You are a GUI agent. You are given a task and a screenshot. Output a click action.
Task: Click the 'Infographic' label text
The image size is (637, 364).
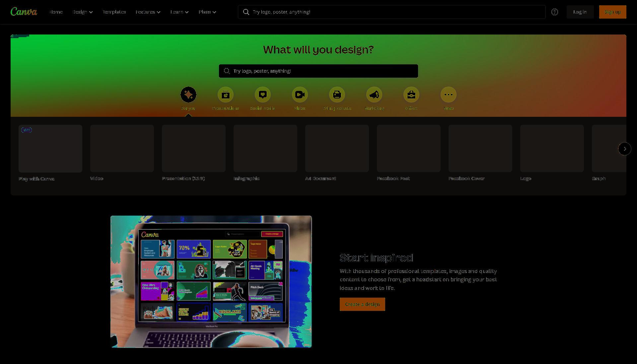pyautogui.click(x=247, y=179)
